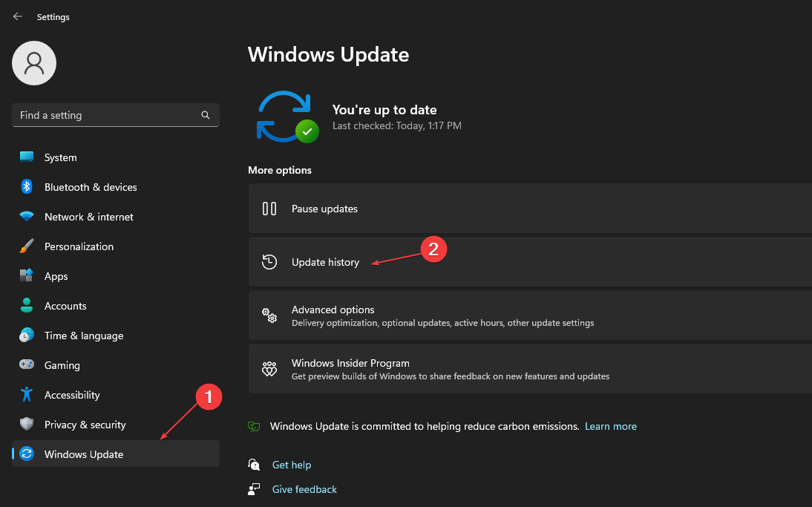This screenshot has height=507, width=812.
Task: Click the large update status sync icon
Action: point(287,117)
